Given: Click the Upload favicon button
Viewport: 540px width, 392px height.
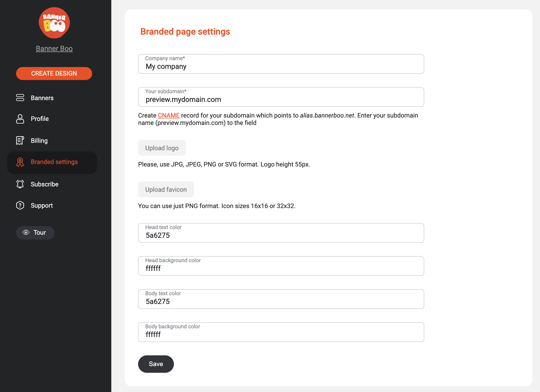Looking at the screenshot, I should tap(166, 190).
